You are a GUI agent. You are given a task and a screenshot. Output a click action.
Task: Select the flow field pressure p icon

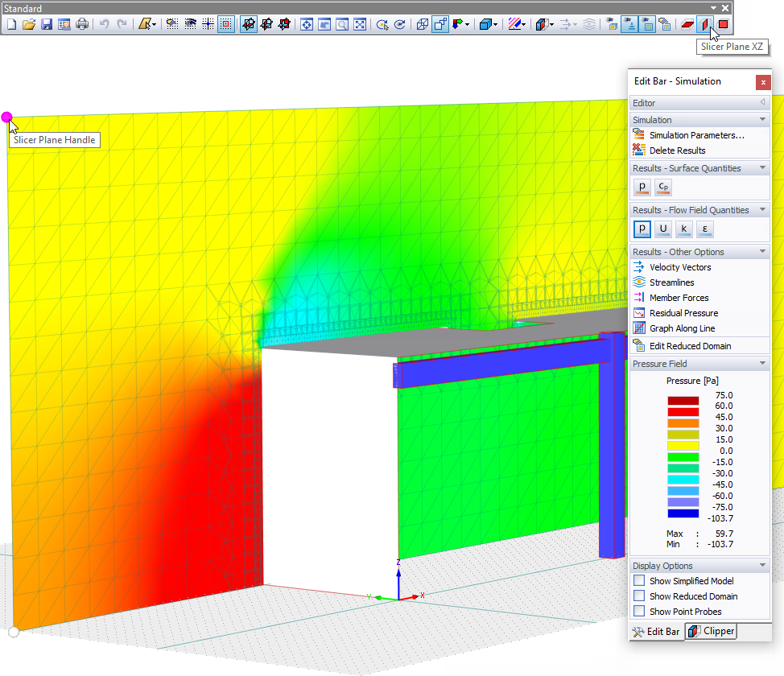(x=642, y=229)
